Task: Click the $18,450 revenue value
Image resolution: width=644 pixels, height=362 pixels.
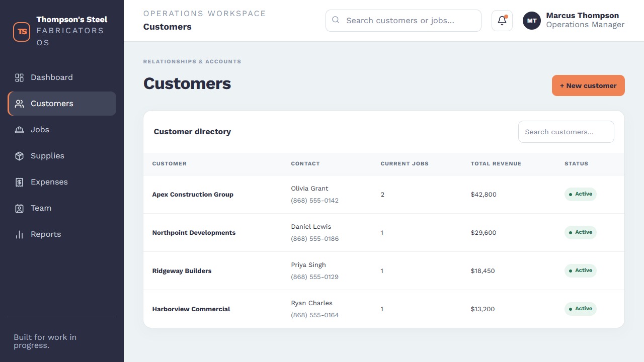Action: click(x=483, y=271)
